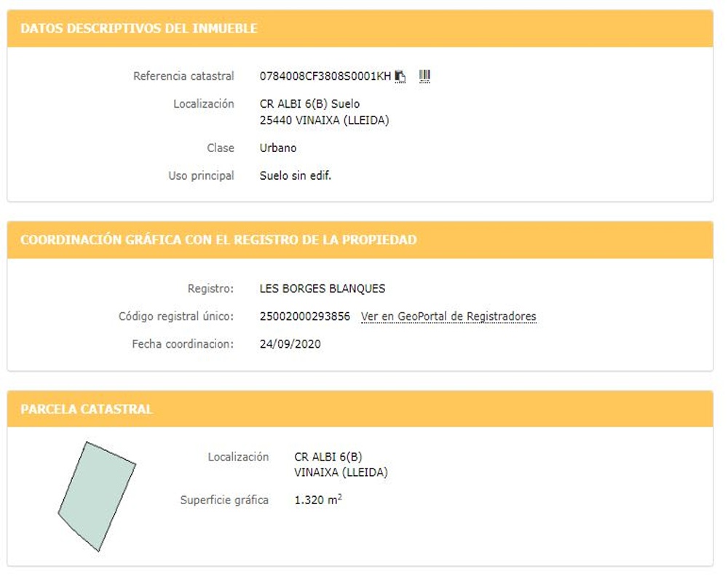Click the 1.320 m² surface value
The height and width of the screenshot is (582, 728).
318,501
